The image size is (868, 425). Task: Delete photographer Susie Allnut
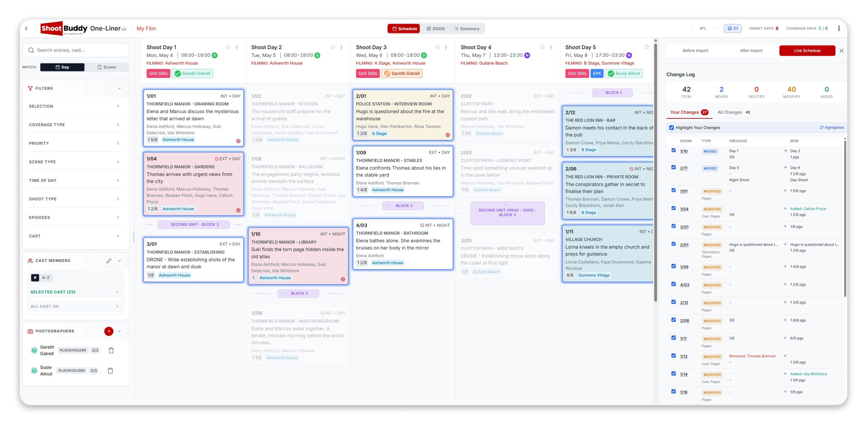pyautogui.click(x=111, y=371)
